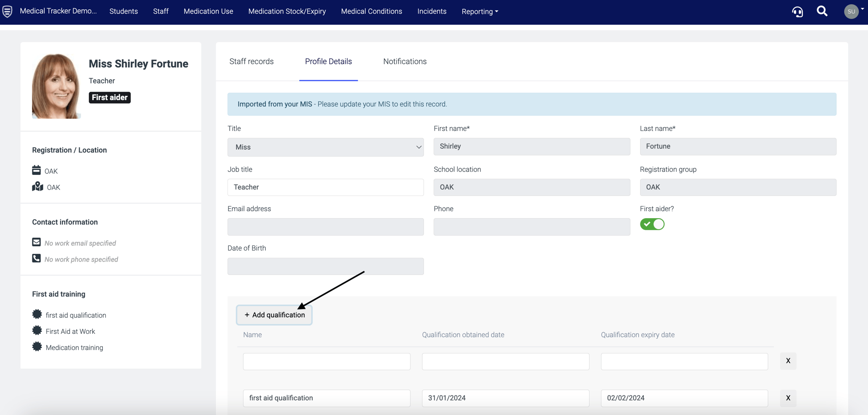The height and width of the screenshot is (415, 868).
Task: Click the search magnifier icon
Action: point(822,11)
